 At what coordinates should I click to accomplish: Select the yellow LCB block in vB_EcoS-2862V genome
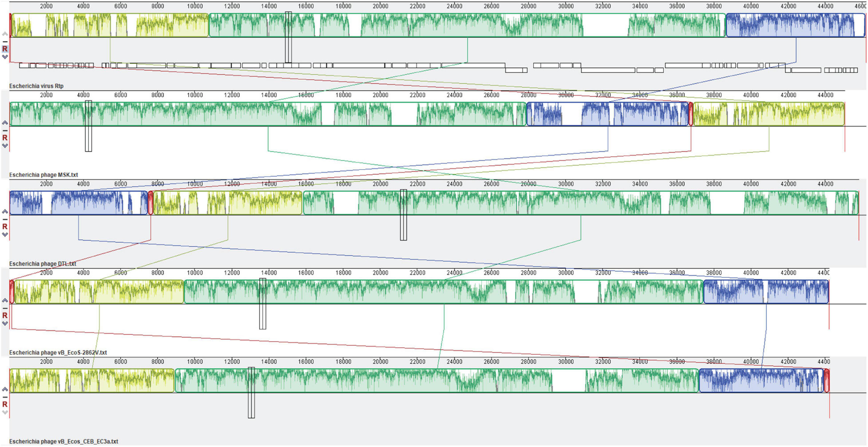(x=99, y=292)
